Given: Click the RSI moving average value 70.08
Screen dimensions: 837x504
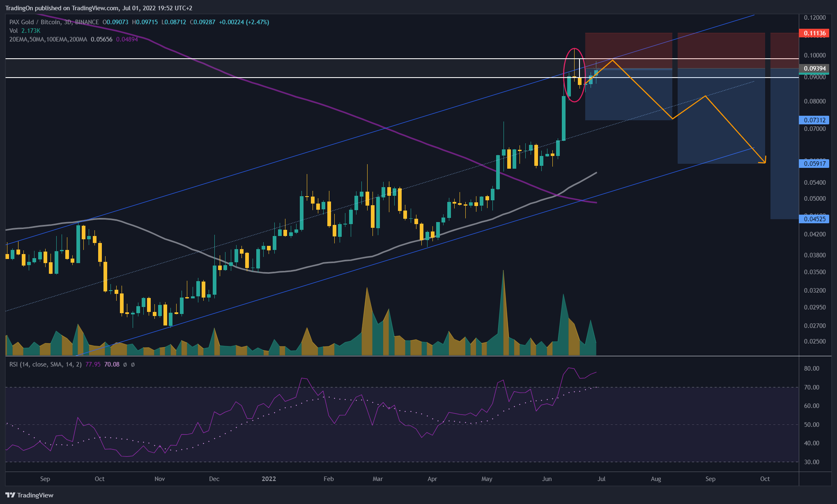Looking at the screenshot, I should pos(112,364).
